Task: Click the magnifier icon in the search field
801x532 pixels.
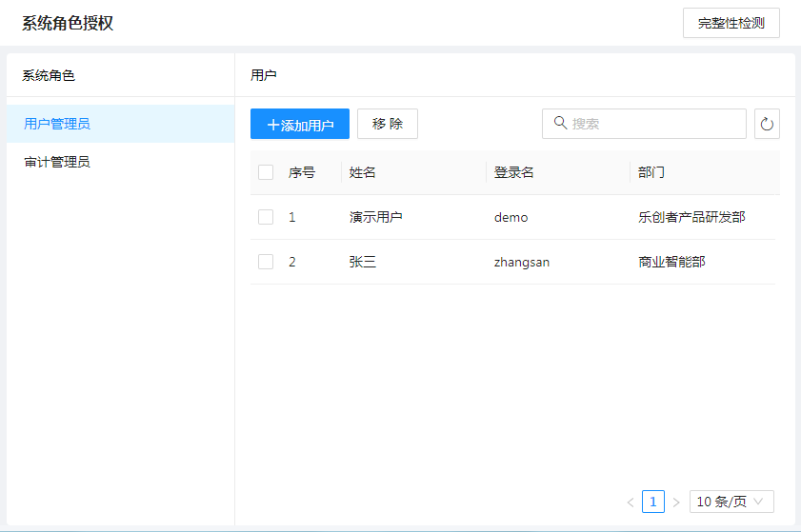Action: pos(560,123)
